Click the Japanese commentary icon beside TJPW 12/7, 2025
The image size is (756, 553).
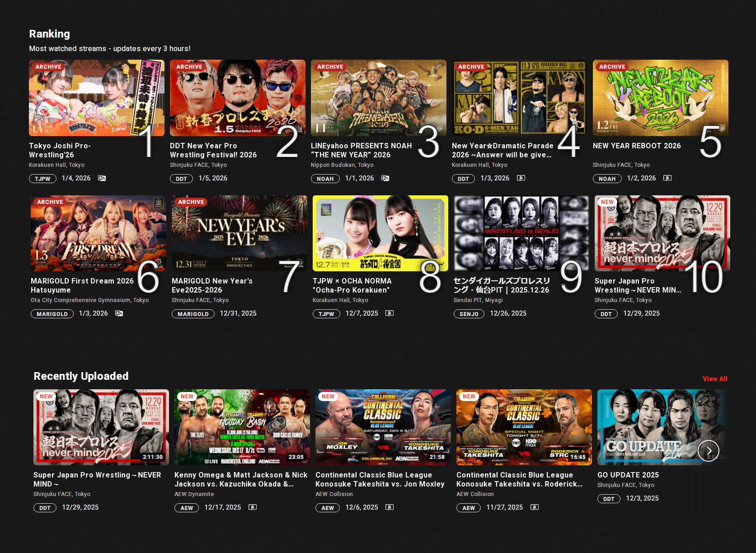(389, 313)
